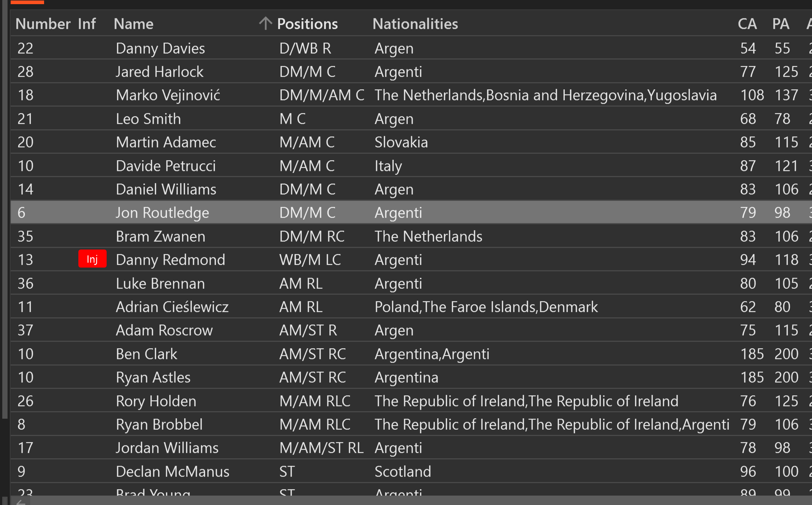Click the vertical scrollbar on the left edge
Image resolution: width=812 pixels, height=505 pixels.
coord(5,209)
